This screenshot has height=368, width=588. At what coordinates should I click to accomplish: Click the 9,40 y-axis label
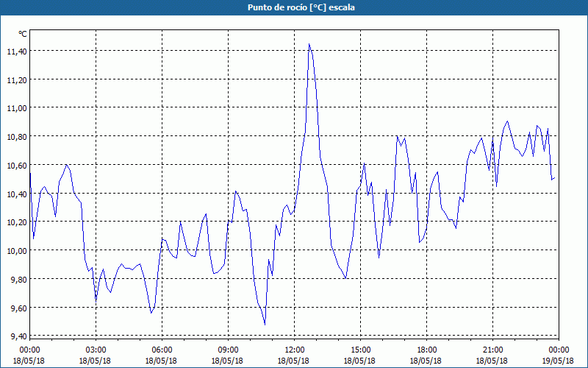pos(19,336)
